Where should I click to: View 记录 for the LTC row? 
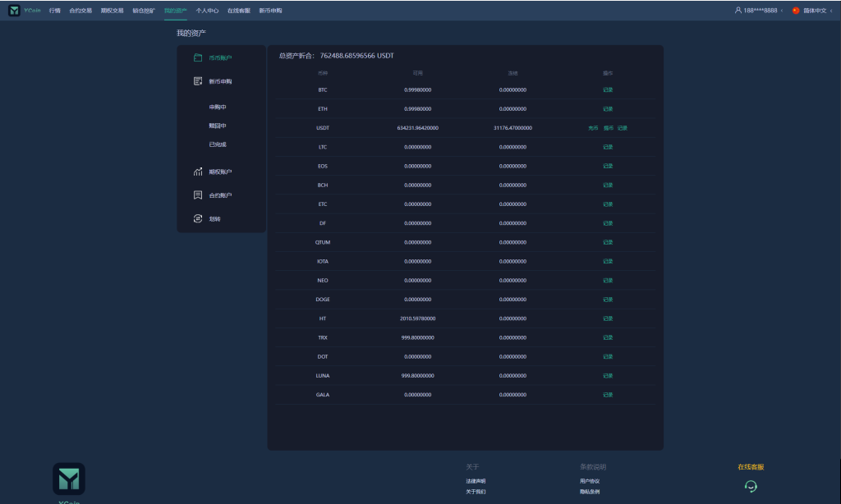608,147
